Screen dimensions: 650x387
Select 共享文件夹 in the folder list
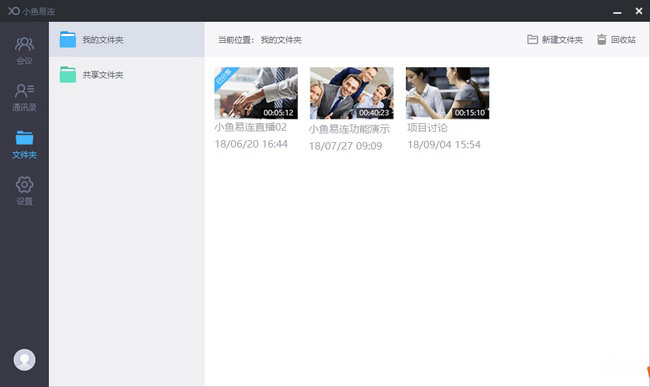pos(127,75)
